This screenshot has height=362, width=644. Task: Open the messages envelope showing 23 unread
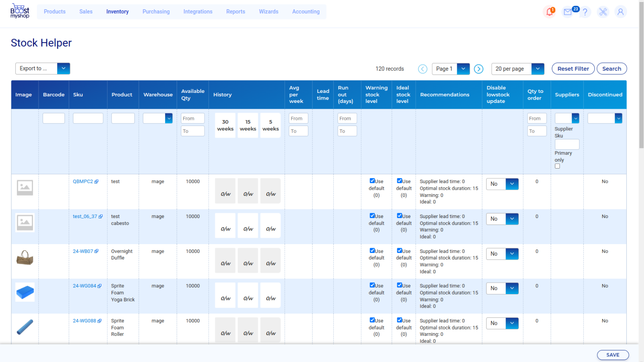pos(568,12)
